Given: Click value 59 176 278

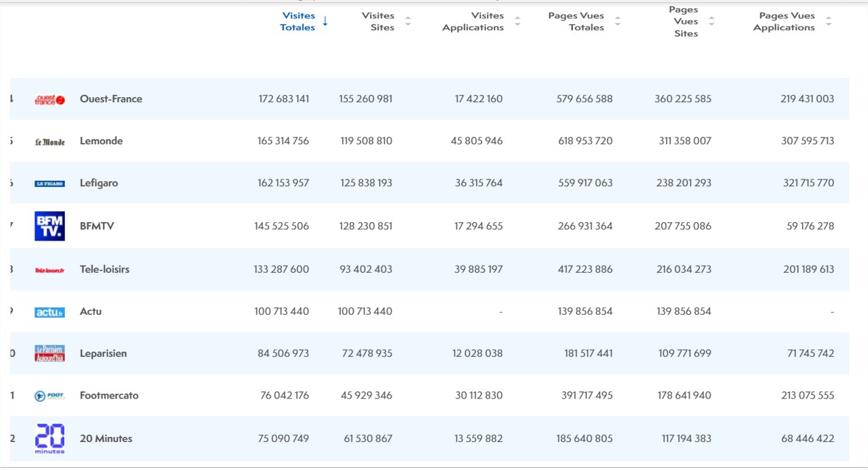Looking at the screenshot, I should click(811, 227).
